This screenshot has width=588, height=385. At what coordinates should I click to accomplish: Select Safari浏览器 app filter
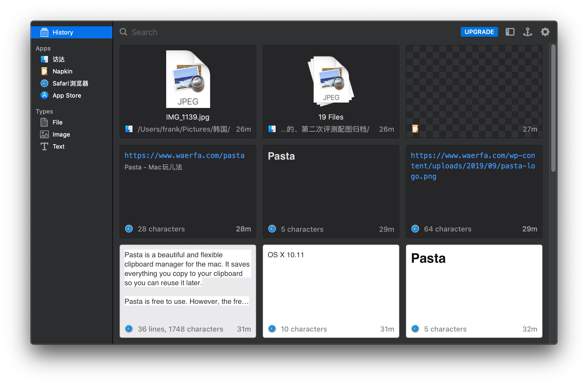(x=66, y=83)
